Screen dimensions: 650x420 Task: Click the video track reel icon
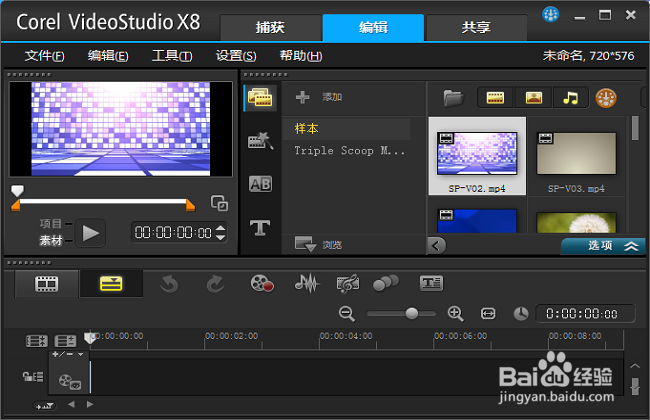point(69,381)
